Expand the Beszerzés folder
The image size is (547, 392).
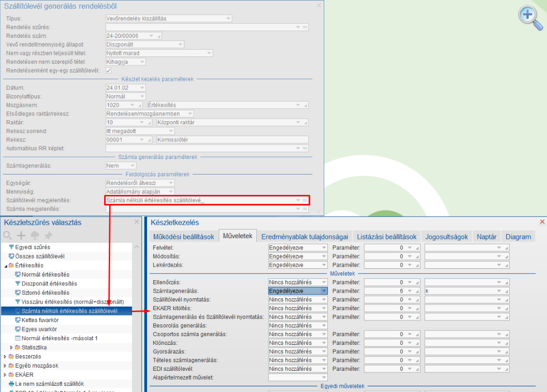[x=5, y=357]
